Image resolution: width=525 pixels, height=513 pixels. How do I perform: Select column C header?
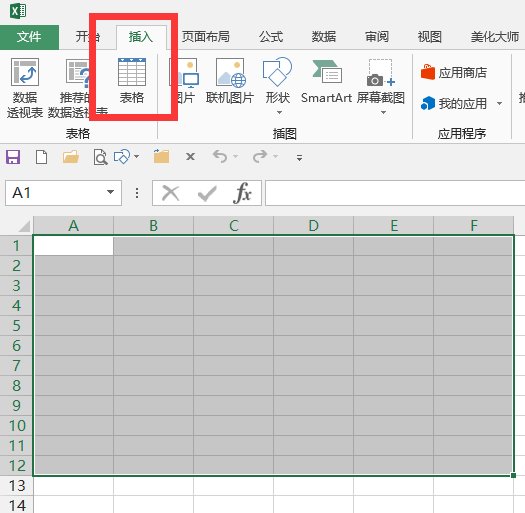point(233,225)
